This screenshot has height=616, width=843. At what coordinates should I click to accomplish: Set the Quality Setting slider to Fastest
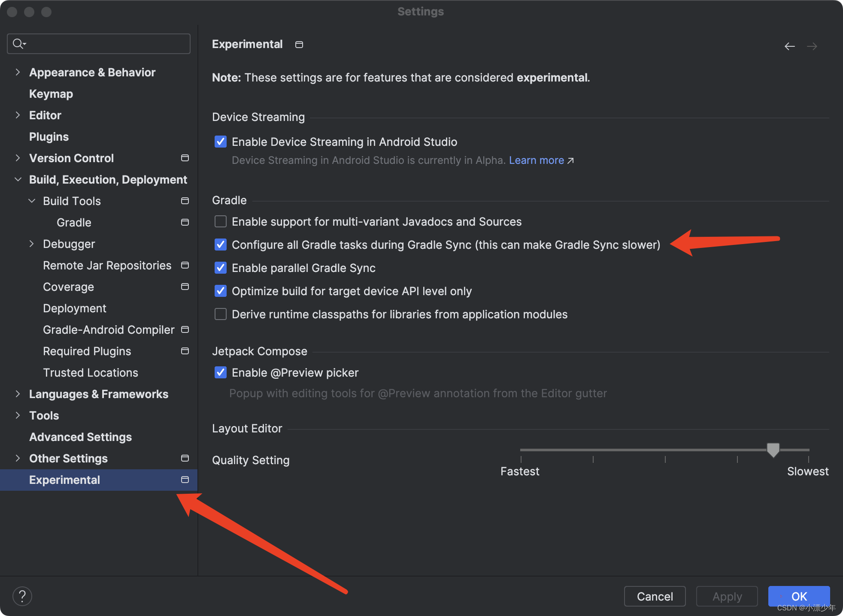pos(521,450)
